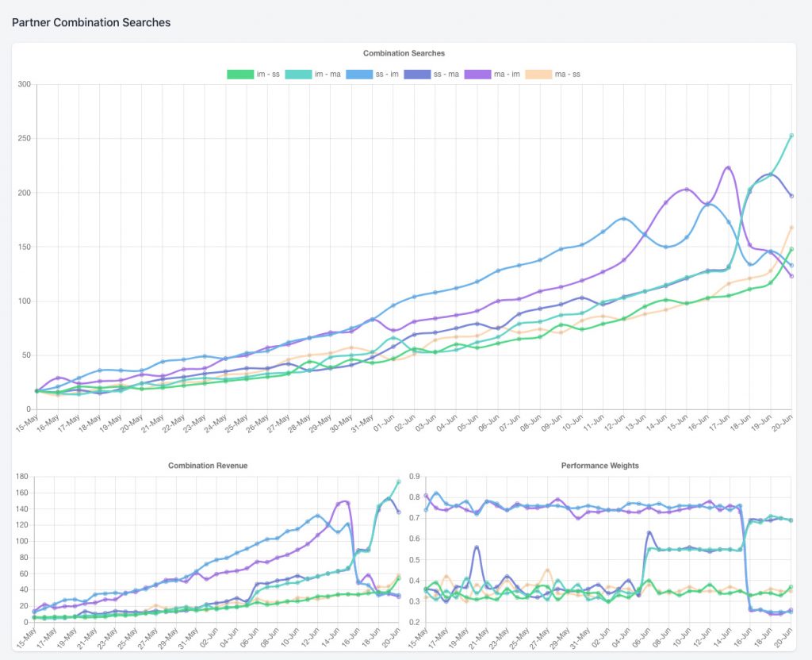Viewport: 812px width, 660px height.
Task: Click the 'Combination Searches' chart title
Action: coord(404,53)
